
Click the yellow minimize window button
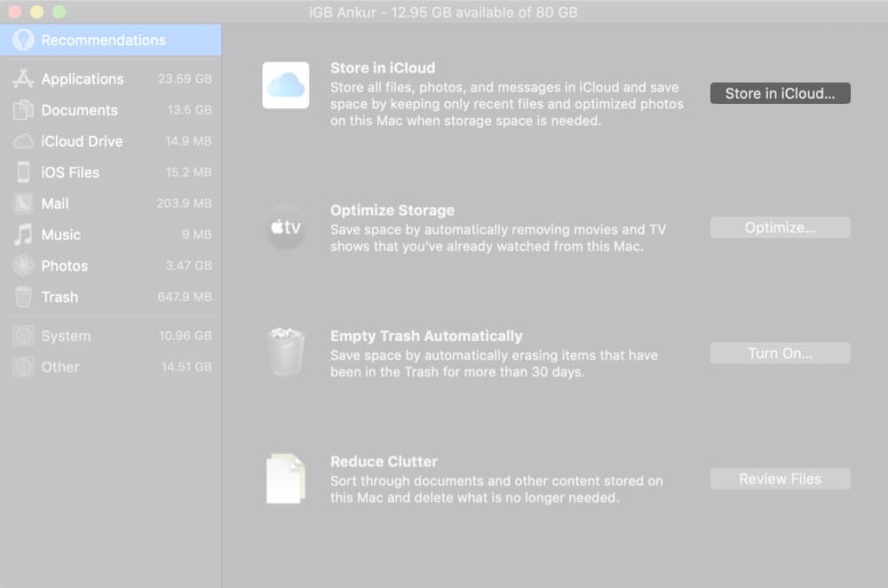(36, 12)
